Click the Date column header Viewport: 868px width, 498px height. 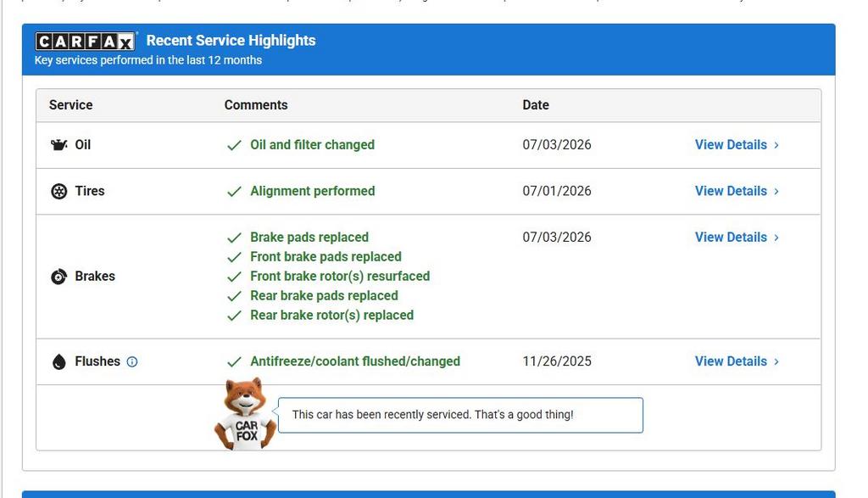click(536, 105)
